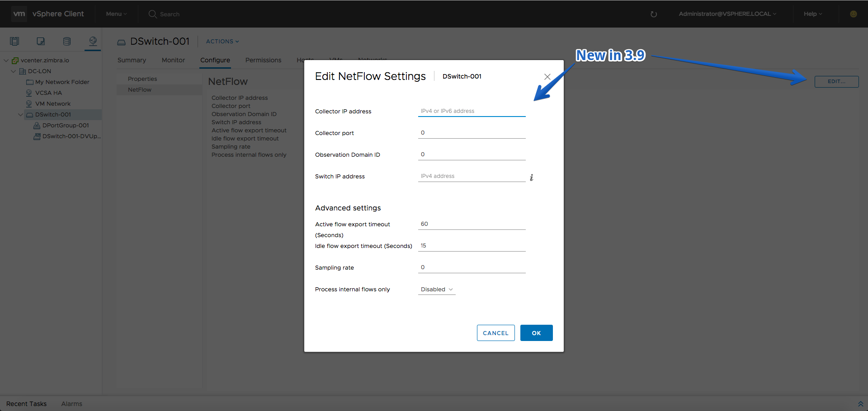
Task: Open the Networking inventory view
Action: coord(93,42)
